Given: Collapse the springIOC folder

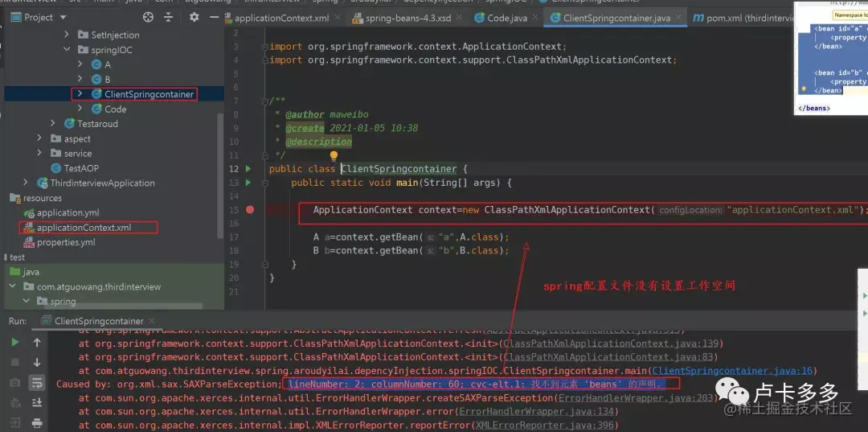Looking at the screenshot, I should (67, 50).
